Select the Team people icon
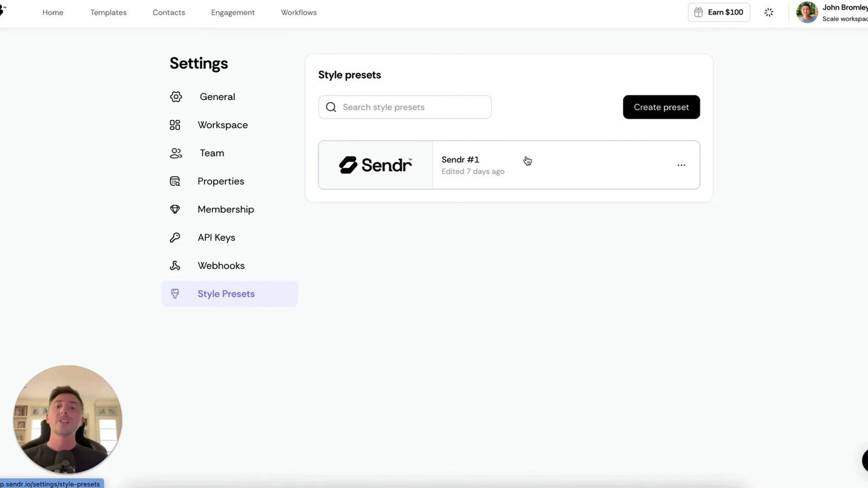This screenshot has width=868, height=488. 175,153
